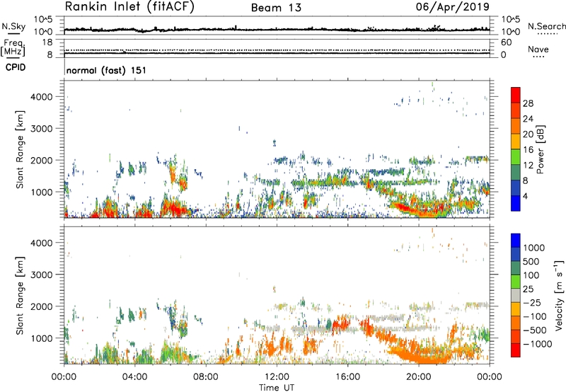The image size is (566, 392).
Task: Click the frequency trace panel
Action: point(277,48)
